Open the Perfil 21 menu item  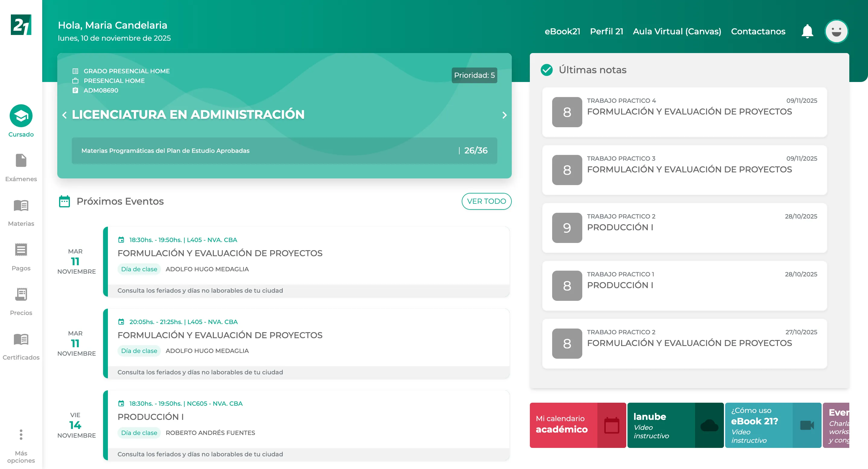pos(606,31)
